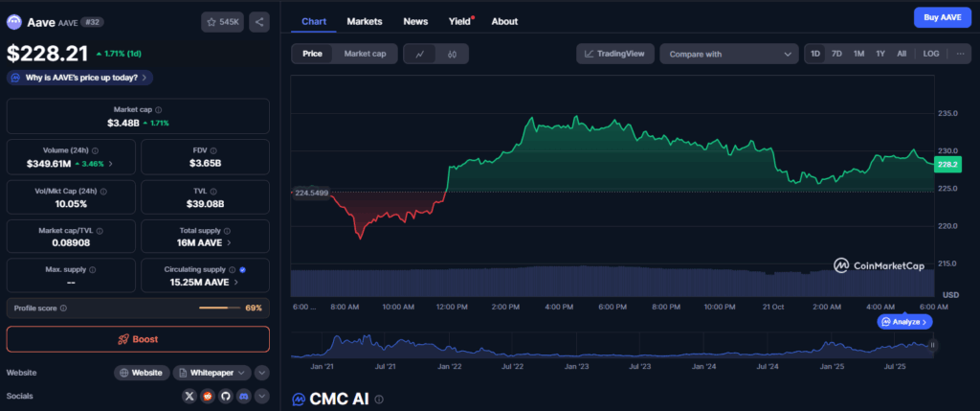Expand more website links chevron

click(262, 373)
